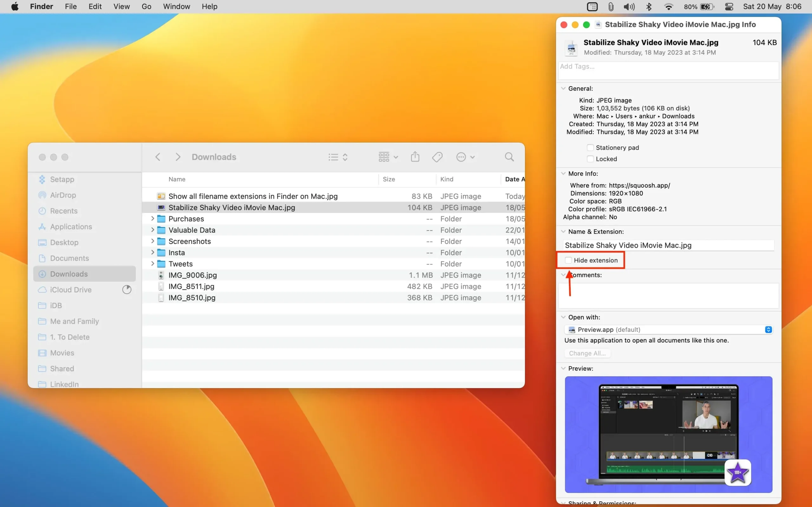
Task: Open the Window menu item
Action: coord(176,6)
